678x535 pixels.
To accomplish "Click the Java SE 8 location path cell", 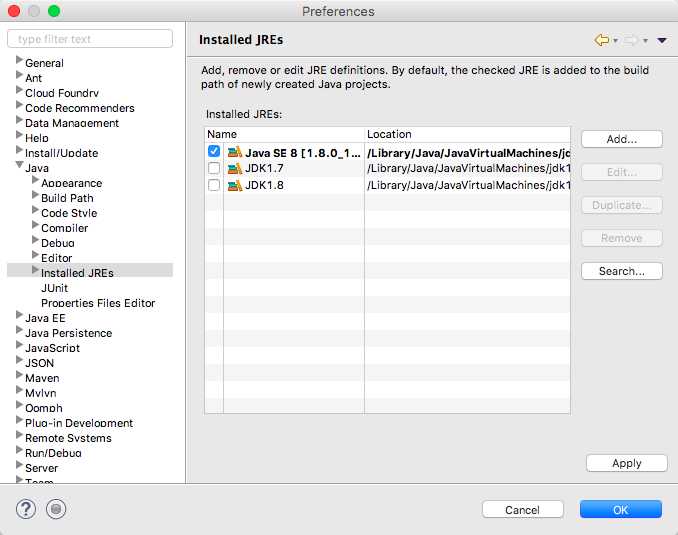I will pos(468,153).
